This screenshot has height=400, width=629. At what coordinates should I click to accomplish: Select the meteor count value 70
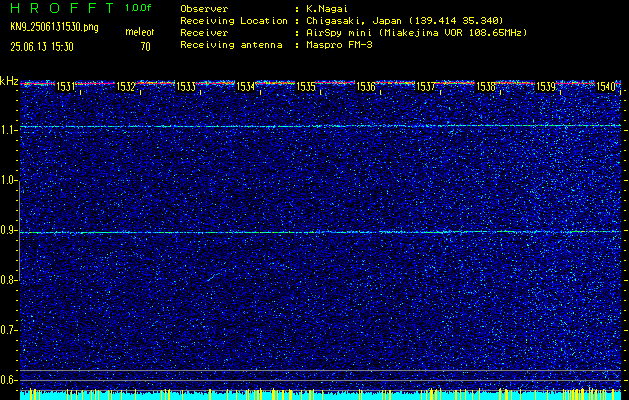[146, 47]
